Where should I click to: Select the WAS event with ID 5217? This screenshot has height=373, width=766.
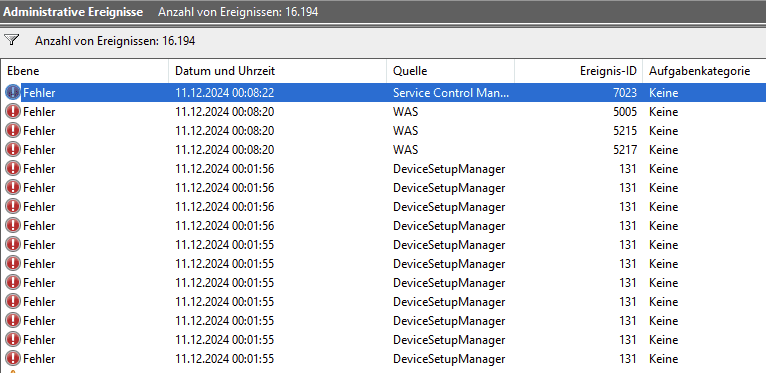(x=384, y=150)
